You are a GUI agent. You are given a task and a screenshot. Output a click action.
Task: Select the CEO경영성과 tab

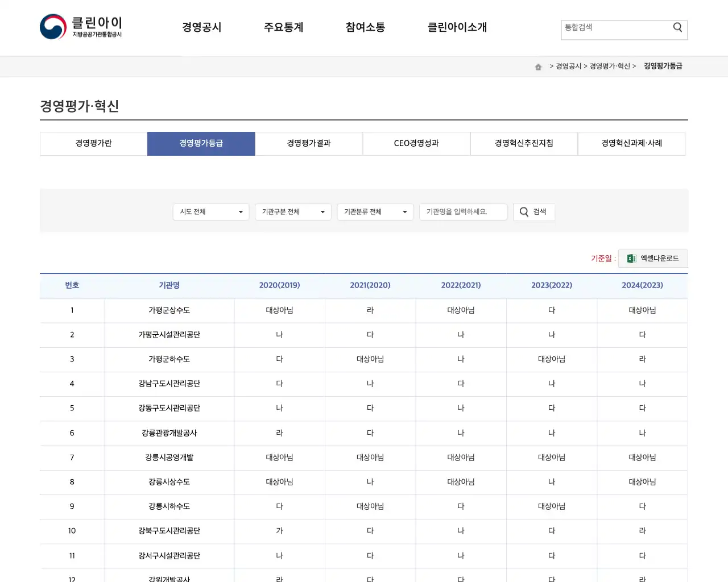(416, 143)
